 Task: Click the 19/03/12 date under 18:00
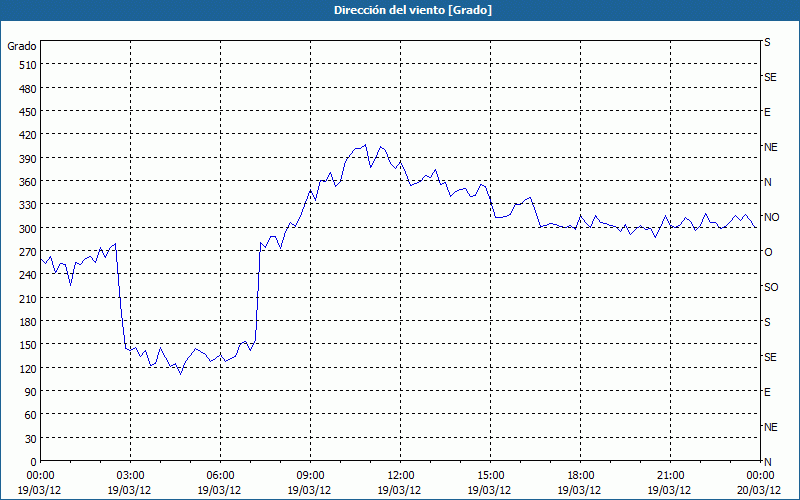580,490
